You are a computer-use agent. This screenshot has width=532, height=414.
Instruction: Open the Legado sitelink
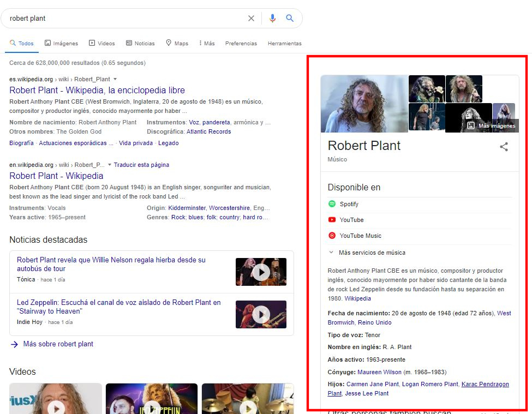(x=168, y=143)
